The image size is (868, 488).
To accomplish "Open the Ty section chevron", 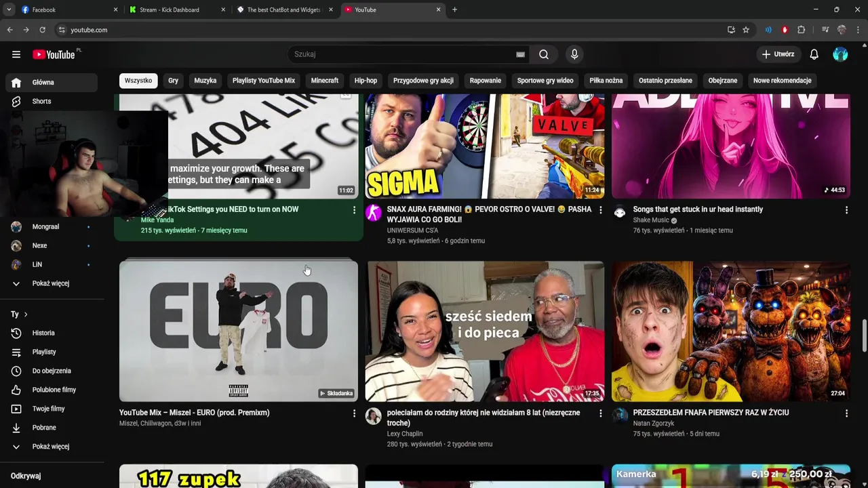I will (26, 314).
